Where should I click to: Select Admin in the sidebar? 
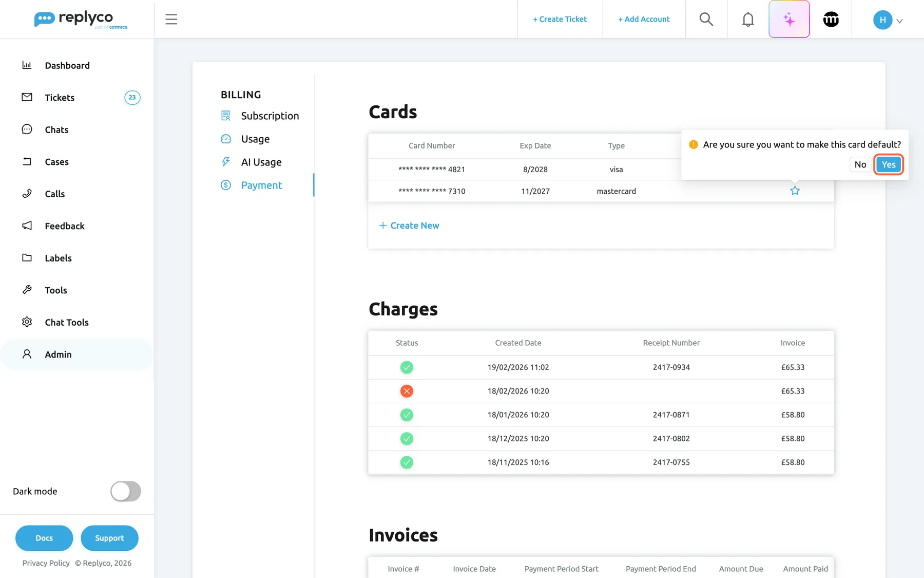pos(77,355)
